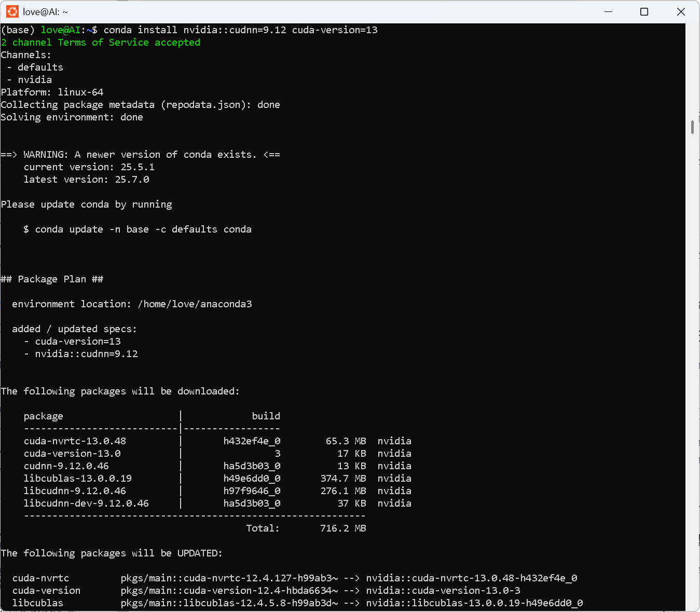700x612 pixels.
Task: Click the 'Platform: linux-64' line
Action: point(52,92)
